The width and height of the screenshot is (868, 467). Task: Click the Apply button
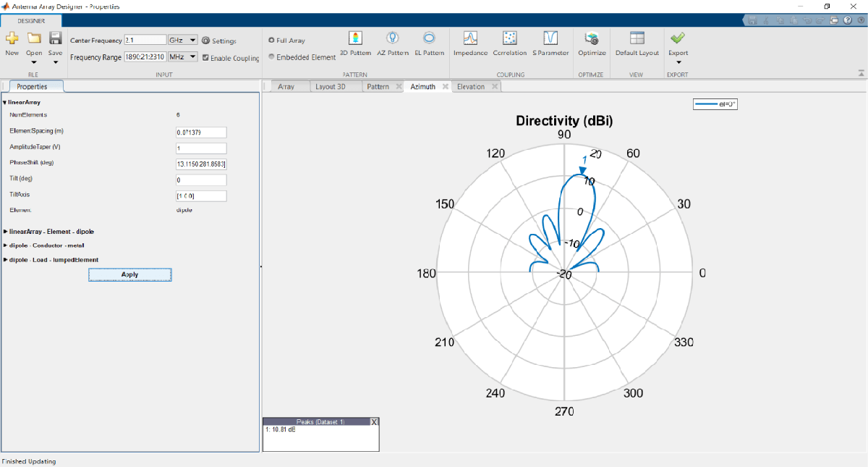(129, 274)
